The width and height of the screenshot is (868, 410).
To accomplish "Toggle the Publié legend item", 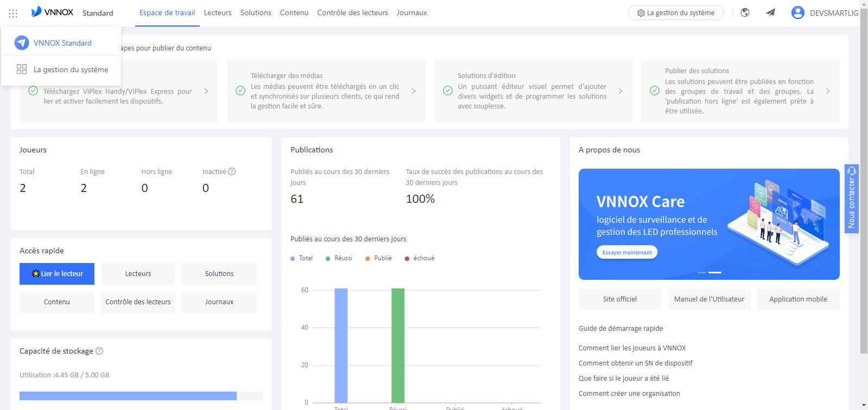I will pos(378,258).
